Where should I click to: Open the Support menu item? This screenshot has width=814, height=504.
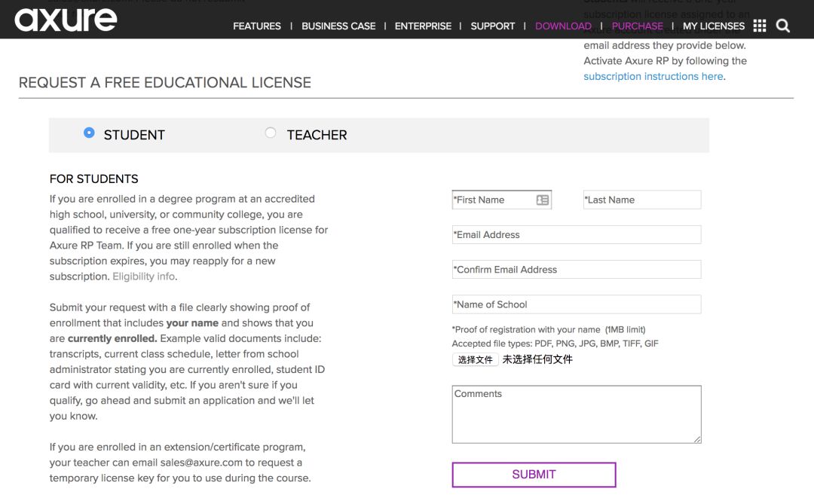(493, 26)
